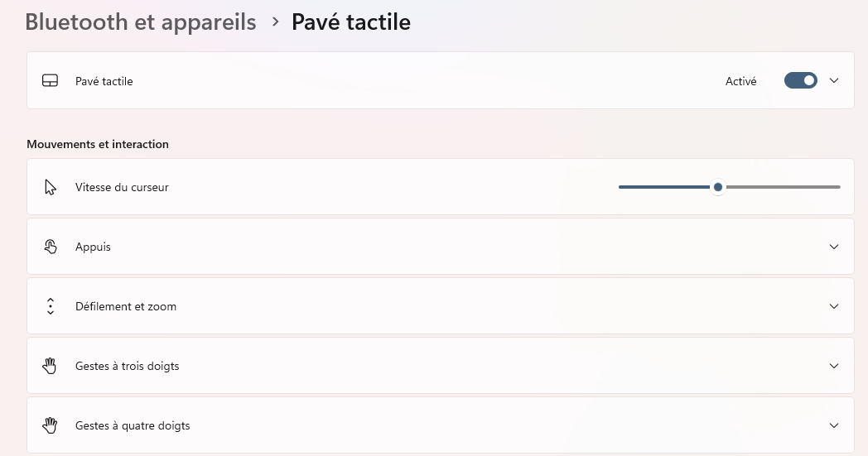Click the touchpad icon in the Pavé tactile row
868x456 pixels.
(50, 81)
